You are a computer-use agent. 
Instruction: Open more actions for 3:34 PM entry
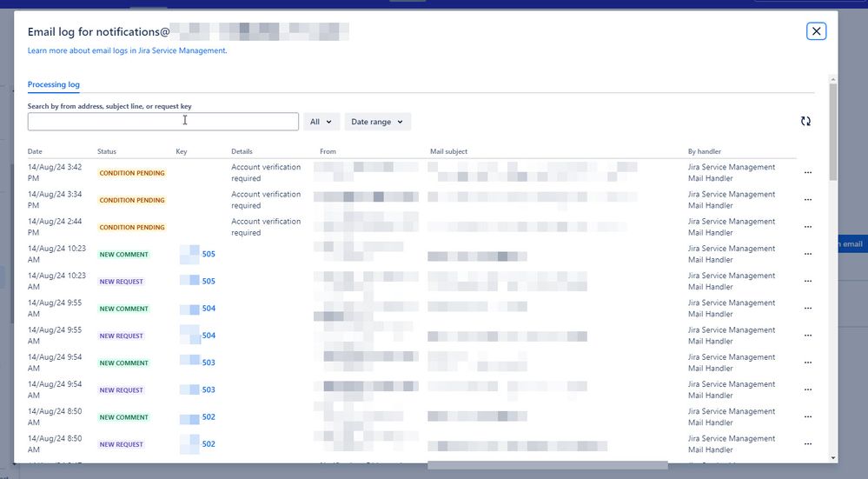[808, 200]
